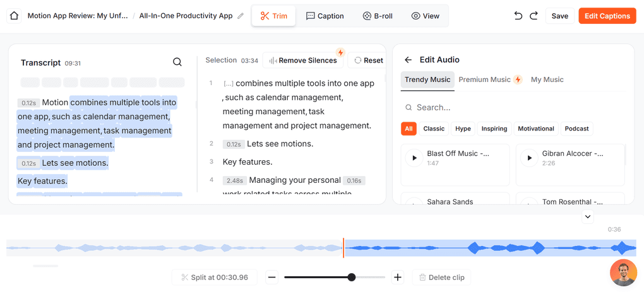Viewport: 644px width, 292px height.
Task: Play Gibran Alcocer track preview
Action: click(x=530, y=158)
